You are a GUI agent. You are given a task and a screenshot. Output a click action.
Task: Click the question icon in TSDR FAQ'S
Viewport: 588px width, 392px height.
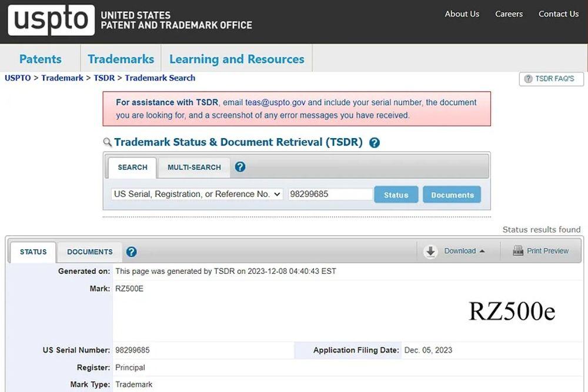click(528, 79)
